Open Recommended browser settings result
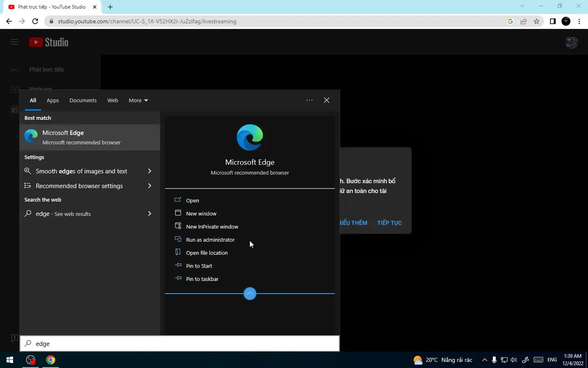588x368 pixels. tap(79, 186)
